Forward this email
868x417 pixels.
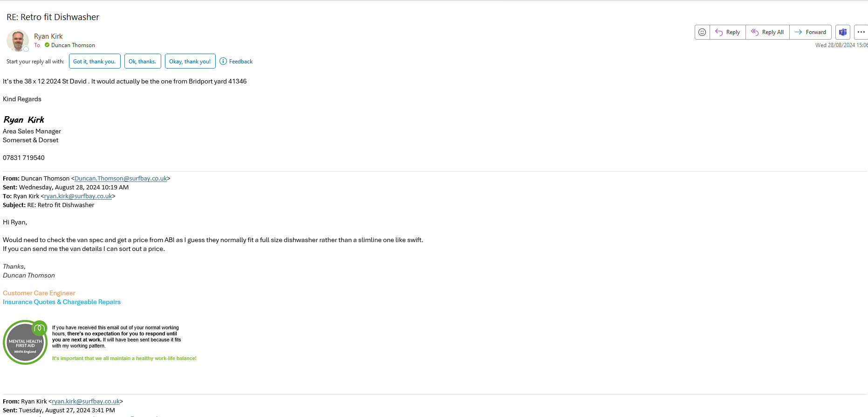[x=810, y=32]
